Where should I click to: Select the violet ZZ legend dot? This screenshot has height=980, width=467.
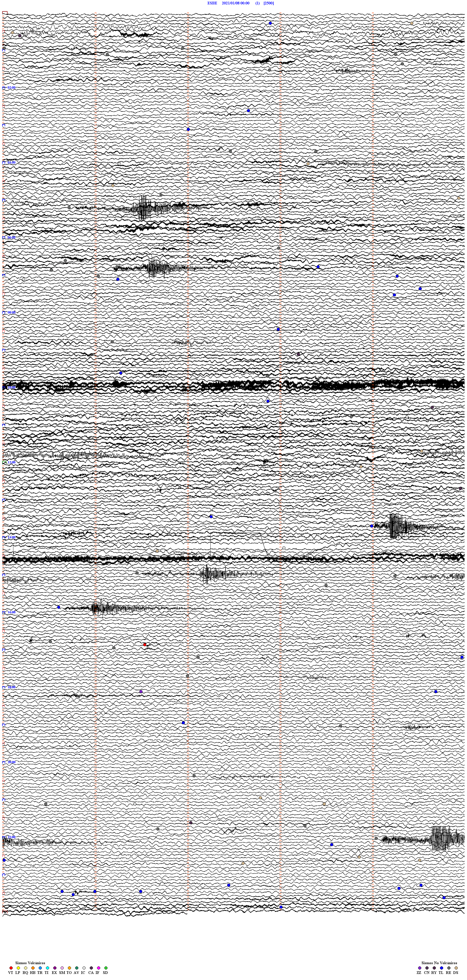point(420,968)
